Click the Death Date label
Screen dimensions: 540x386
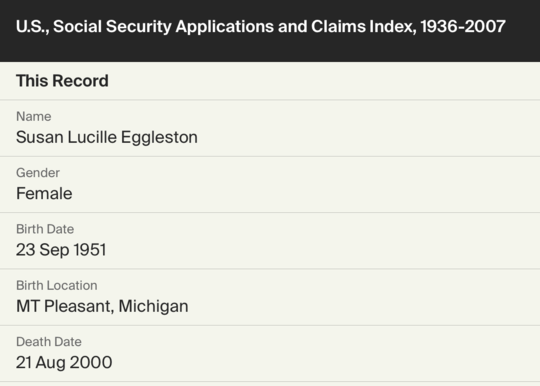49,342
